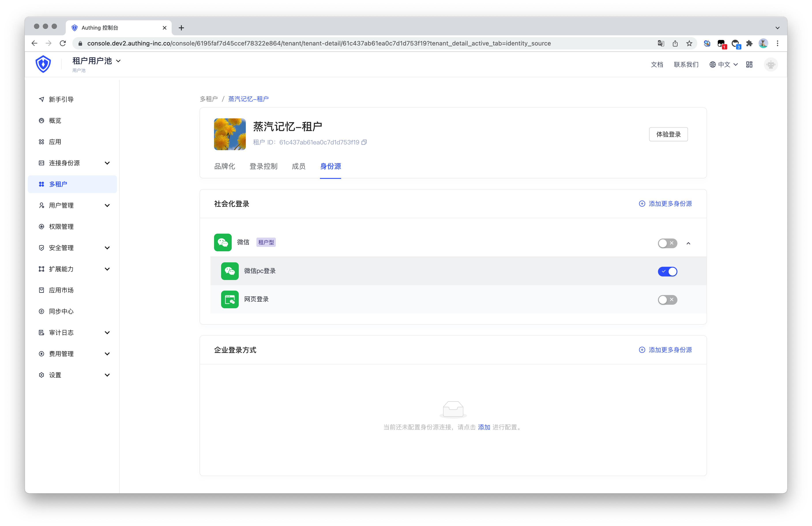Disable the 微信pc登录 switch
The width and height of the screenshot is (812, 526).
tap(667, 271)
